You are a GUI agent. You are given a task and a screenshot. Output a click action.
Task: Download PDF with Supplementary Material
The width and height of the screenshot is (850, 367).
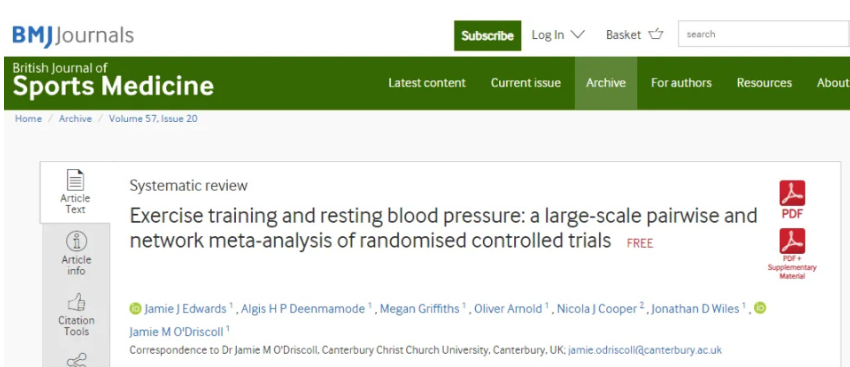tap(792, 241)
